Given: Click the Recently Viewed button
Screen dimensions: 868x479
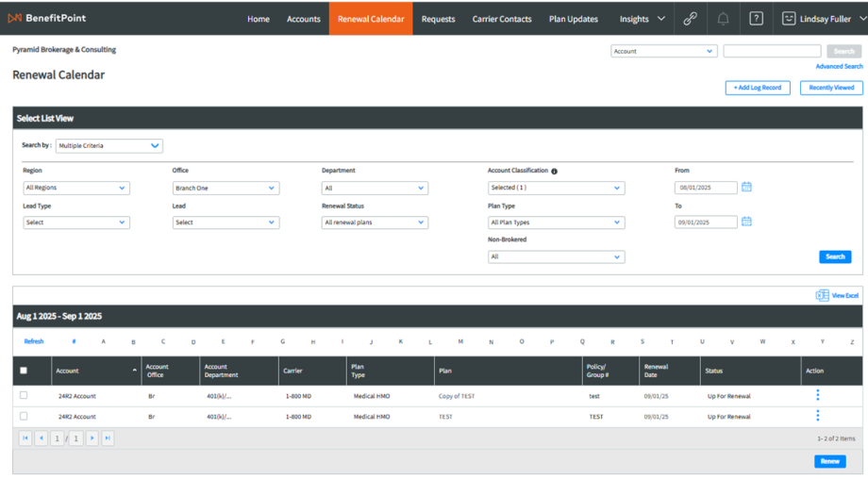Looking at the screenshot, I should 831,88.
